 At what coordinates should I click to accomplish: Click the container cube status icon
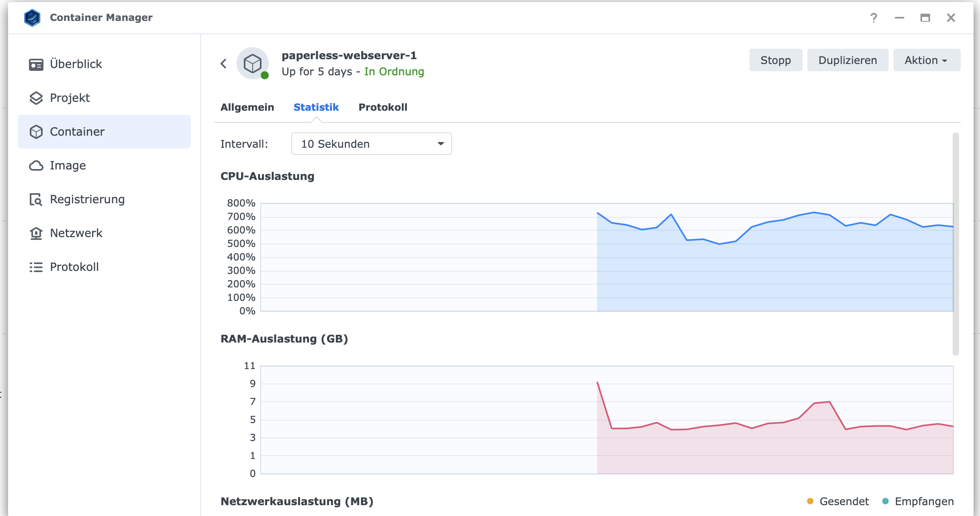(x=253, y=64)
